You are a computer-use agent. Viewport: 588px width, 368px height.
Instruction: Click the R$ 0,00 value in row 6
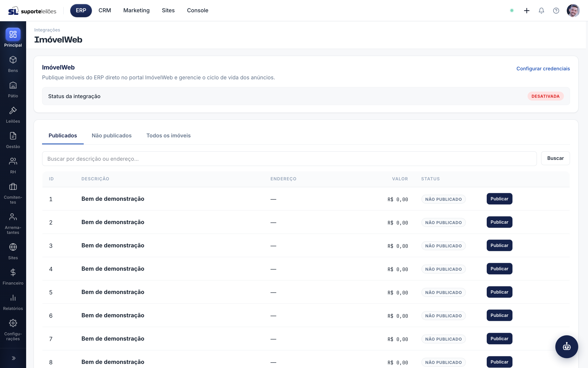398,316
